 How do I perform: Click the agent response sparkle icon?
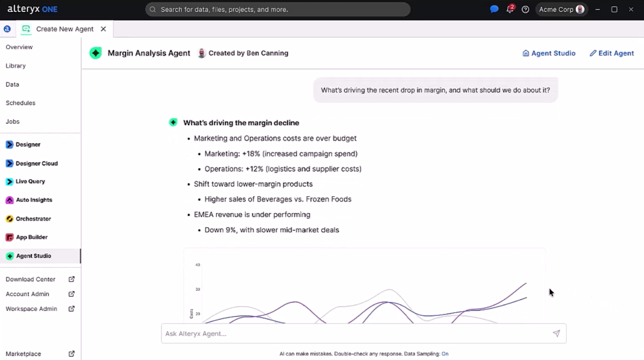[173, 123]
